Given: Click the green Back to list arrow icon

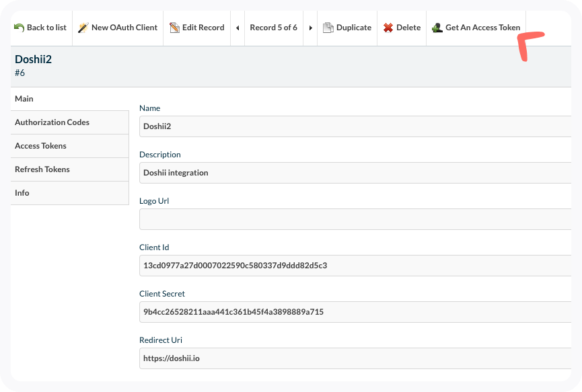Looking at the screenshot, I should click(x=19, y=28).
